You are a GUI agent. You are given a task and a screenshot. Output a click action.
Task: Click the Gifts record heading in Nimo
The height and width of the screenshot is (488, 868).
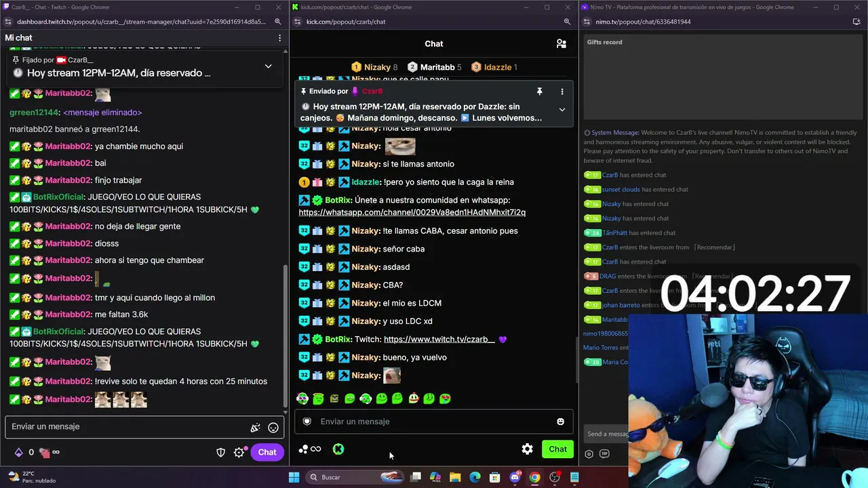tap(604, 42)
